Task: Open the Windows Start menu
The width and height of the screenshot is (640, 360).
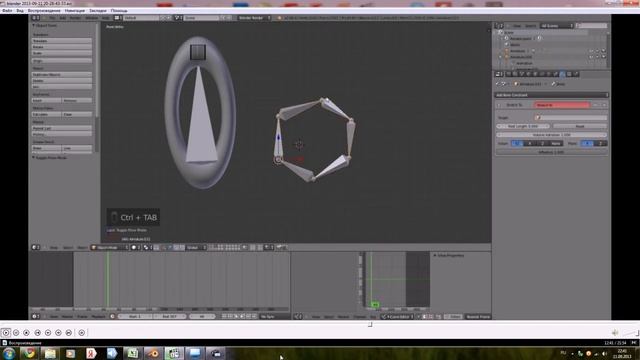Action: (9, 353)
